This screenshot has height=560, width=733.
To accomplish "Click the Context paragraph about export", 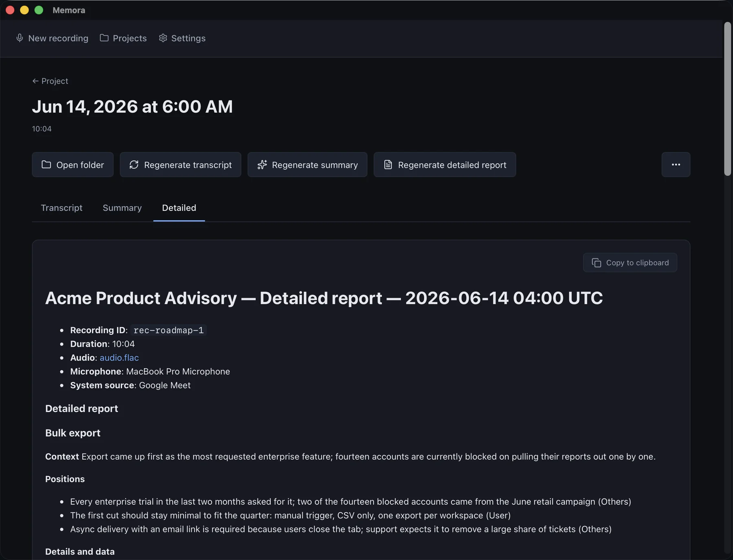I will pos(350,457).
